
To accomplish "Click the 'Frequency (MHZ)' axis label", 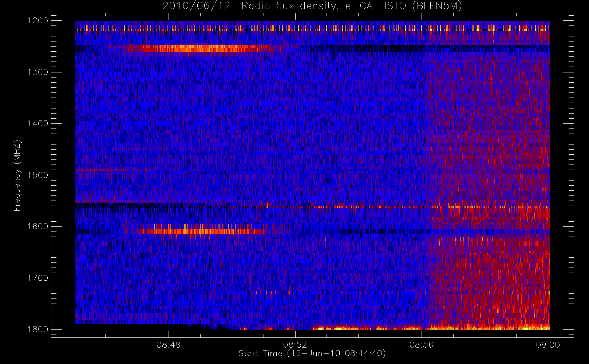I will pos(17,175).
